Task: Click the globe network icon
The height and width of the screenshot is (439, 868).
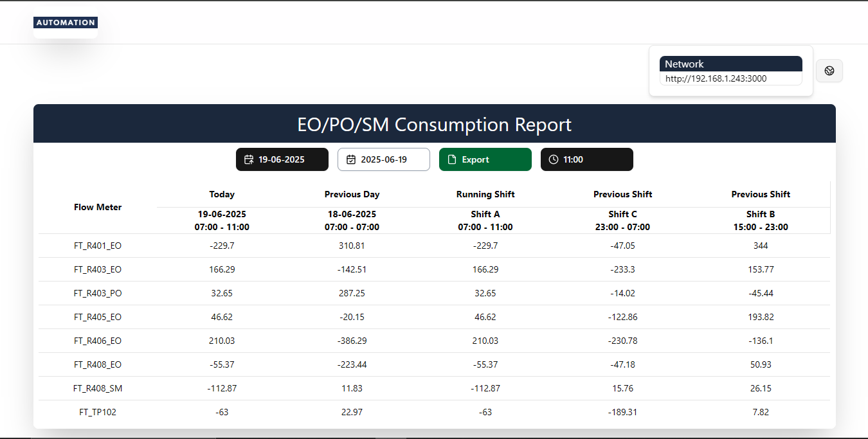Action: pyautogui.click(x=829, y=71)
